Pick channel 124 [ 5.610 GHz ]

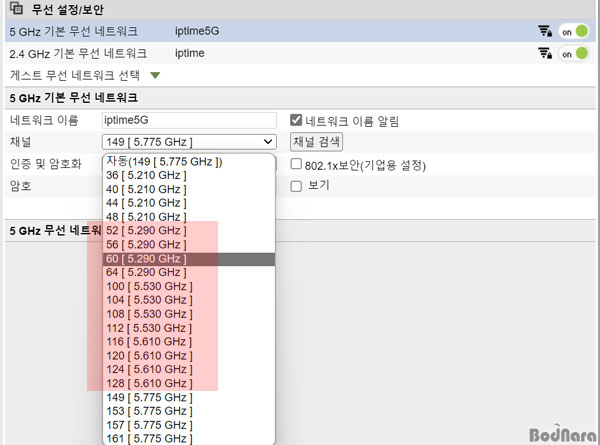tap(189, 369)
